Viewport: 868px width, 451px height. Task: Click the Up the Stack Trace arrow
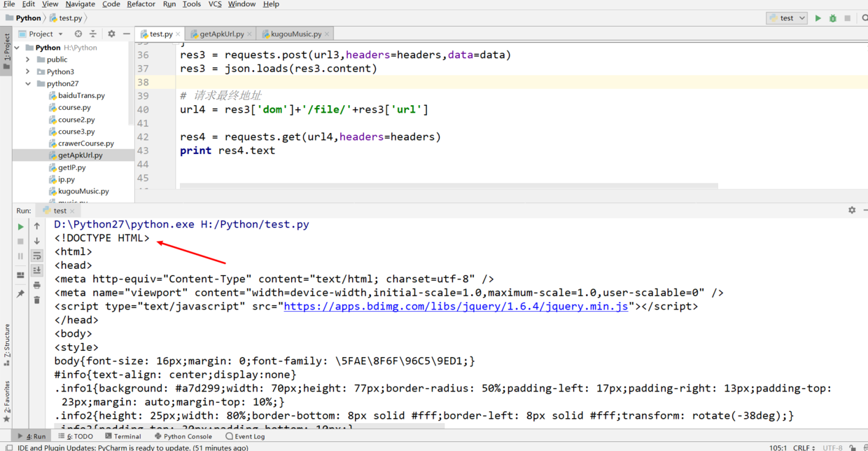[37, 226]
